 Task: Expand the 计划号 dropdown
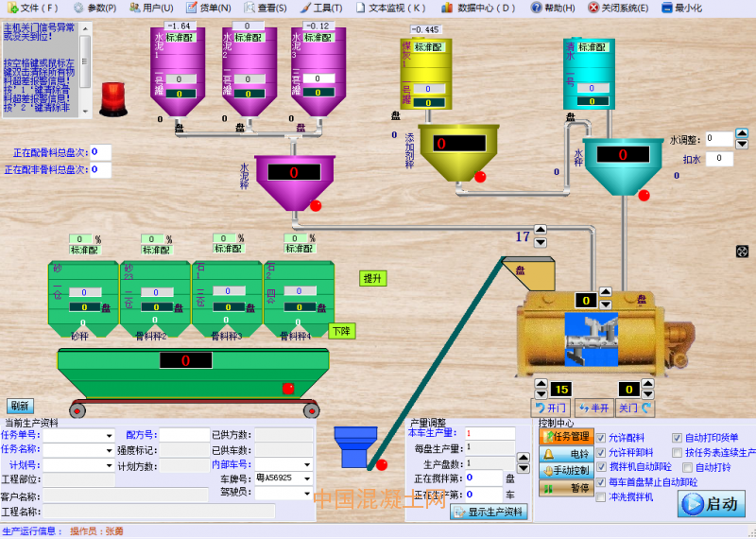pos(109,465)
